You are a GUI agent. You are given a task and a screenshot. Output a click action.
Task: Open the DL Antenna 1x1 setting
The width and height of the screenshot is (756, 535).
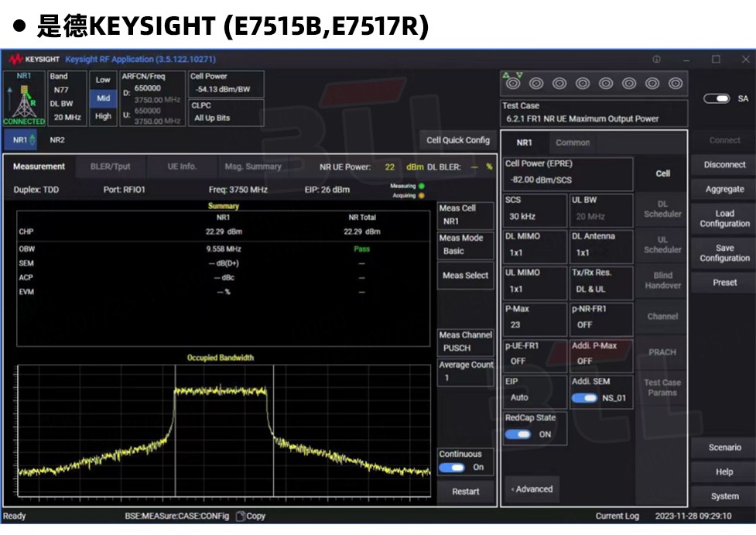click(x=601, y=246)
